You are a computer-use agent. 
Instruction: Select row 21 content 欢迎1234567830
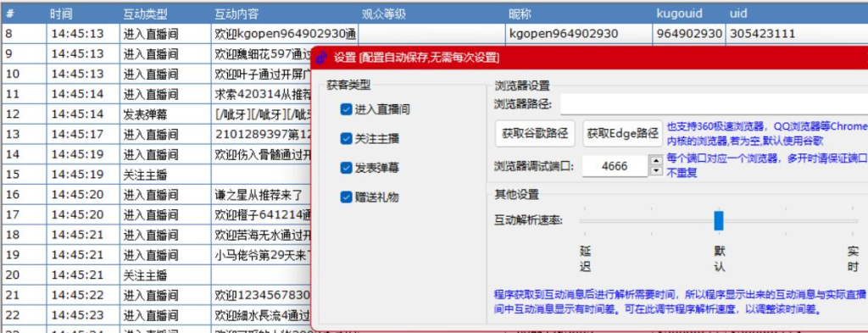point(261,296)
